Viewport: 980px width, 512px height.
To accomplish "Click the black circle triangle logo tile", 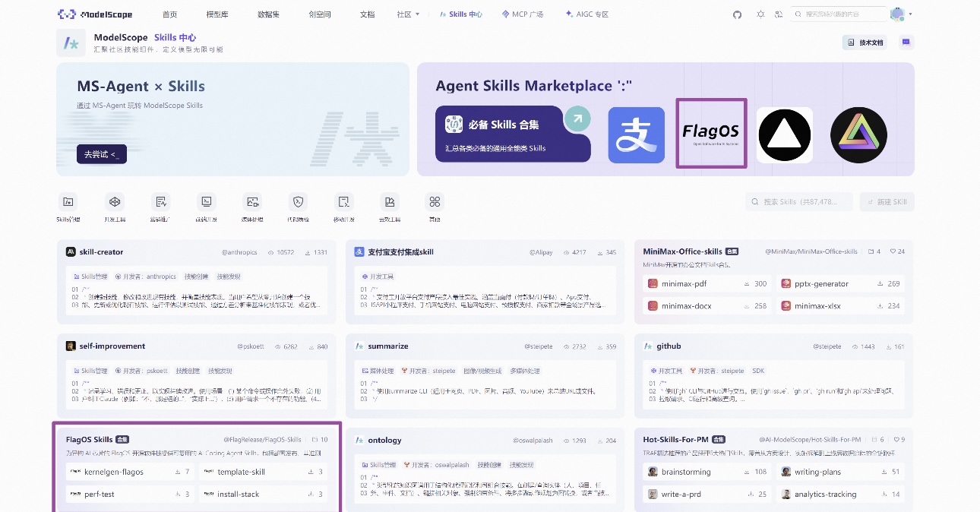I will [785, 134].
